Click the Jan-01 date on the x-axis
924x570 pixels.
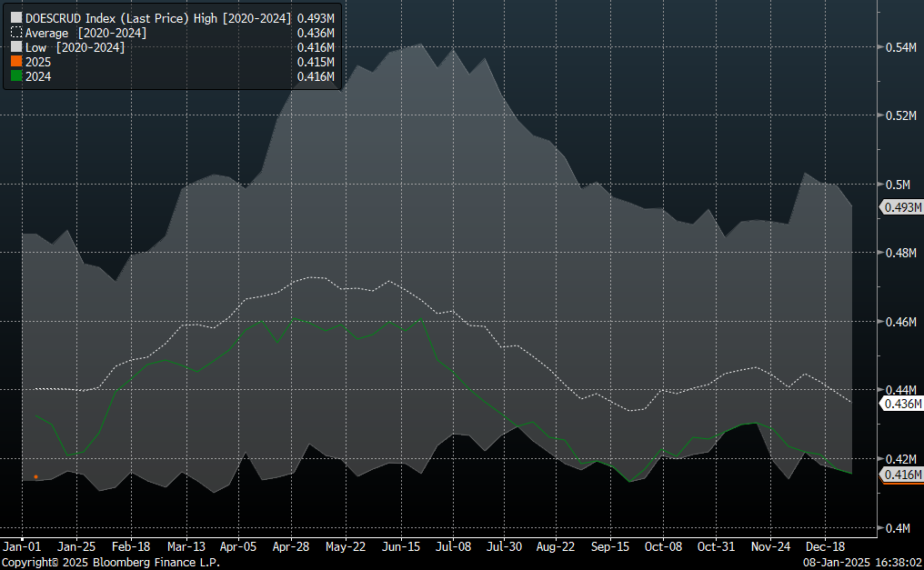[22, 547]
